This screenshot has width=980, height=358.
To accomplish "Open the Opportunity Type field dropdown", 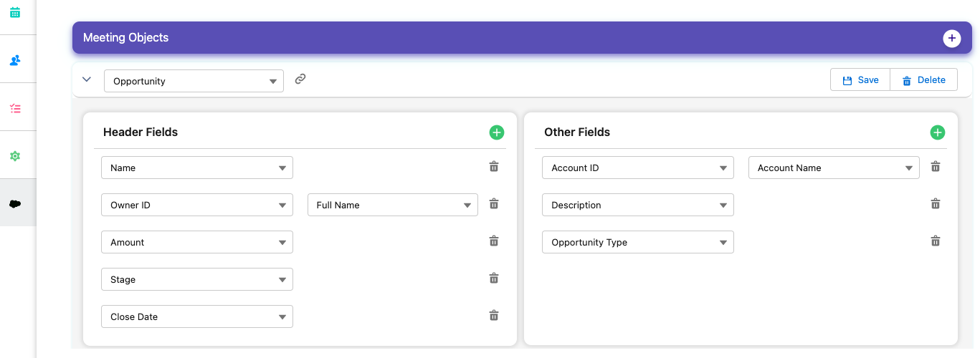I will pyautogui.click(x=637, y=242).
